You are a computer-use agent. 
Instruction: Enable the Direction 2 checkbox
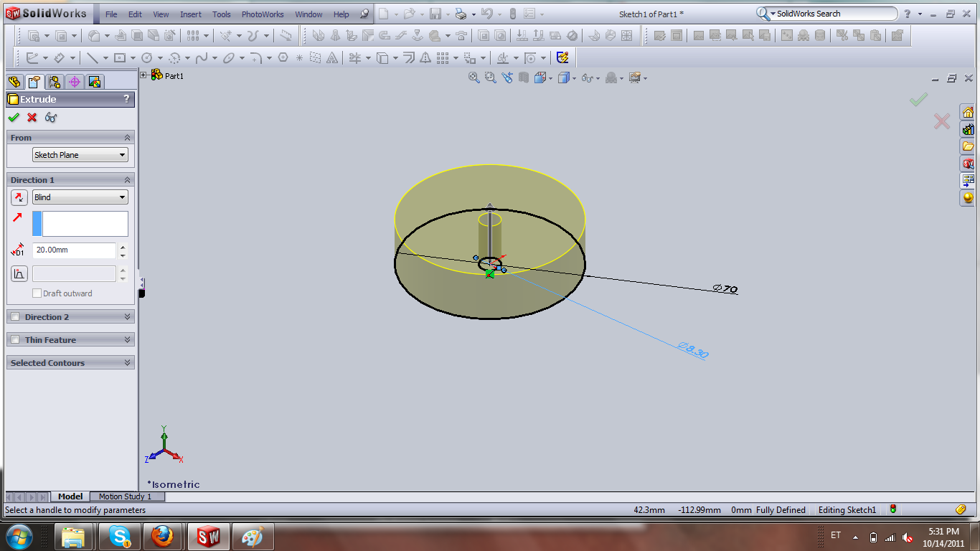tap(15, 317)
